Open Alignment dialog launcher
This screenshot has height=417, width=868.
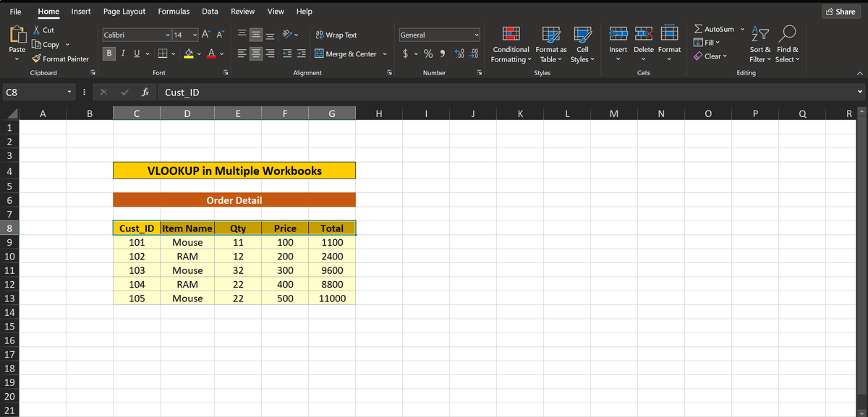[389, 73]
